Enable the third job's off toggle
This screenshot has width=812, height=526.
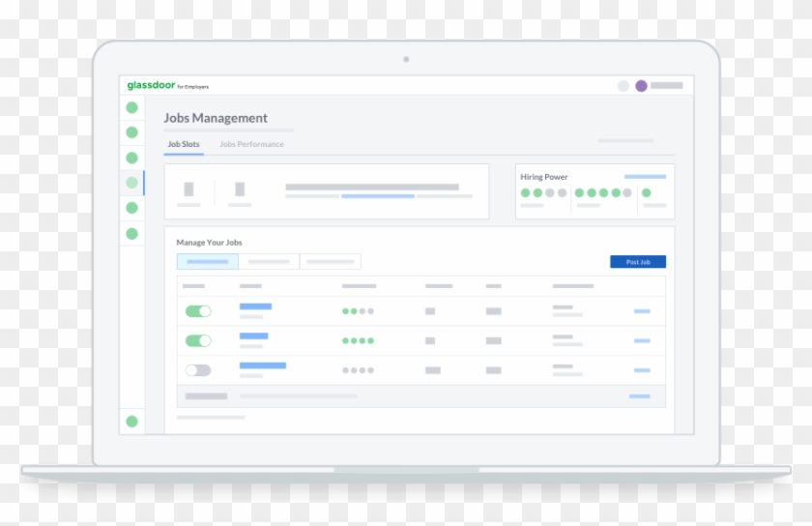198,370
